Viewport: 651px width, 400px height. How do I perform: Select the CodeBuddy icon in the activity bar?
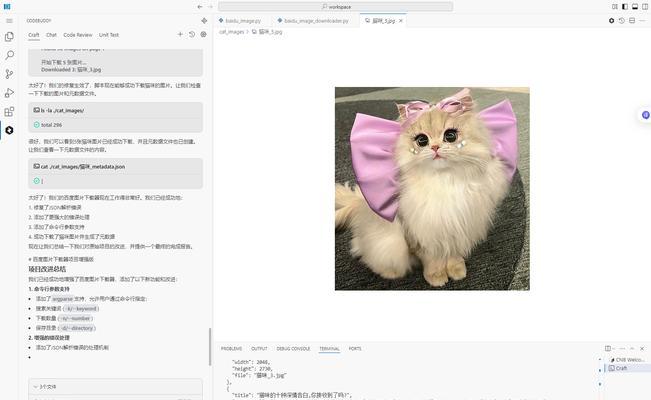coord(9,130)
